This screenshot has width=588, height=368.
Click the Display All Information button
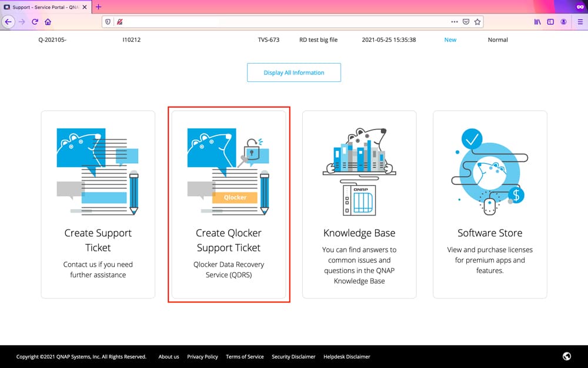[294, 72]
